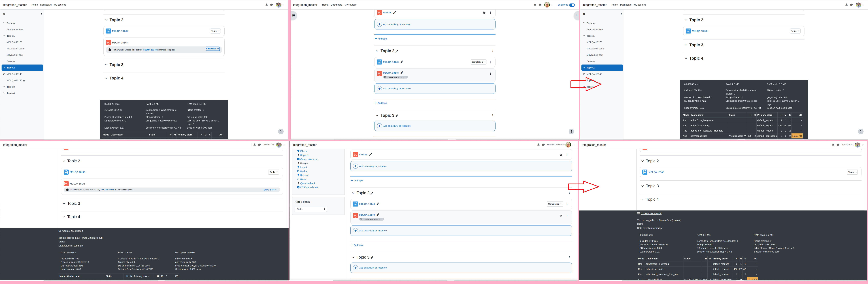The width and height of the screenshot is (868, 284).
Task: Click group icon on hidden MDLQA-18148, Hannah Bowman screenshot
Action: [x=561, y=216]
